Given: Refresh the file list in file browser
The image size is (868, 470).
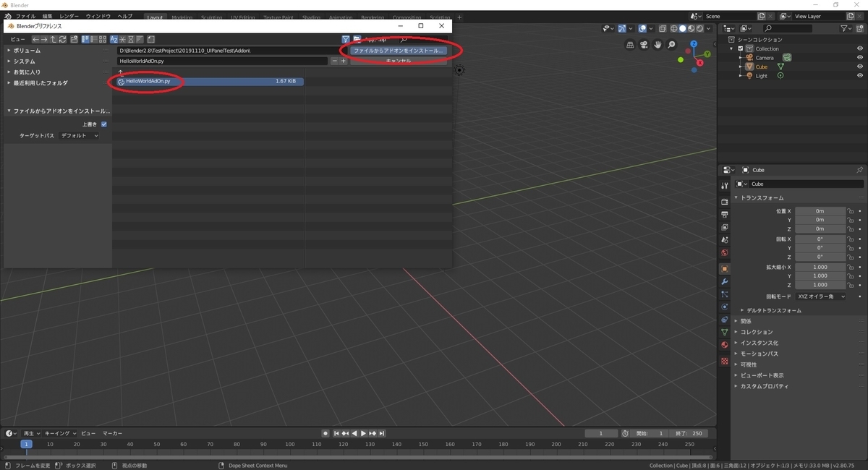Looking at the screenshot, I should point(62,39).
